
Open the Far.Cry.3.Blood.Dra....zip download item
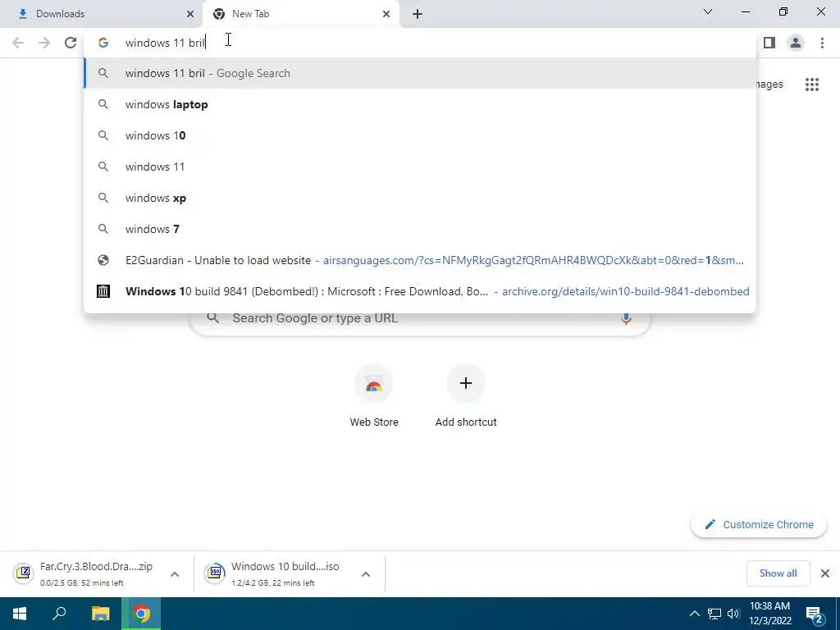point(97,573)
